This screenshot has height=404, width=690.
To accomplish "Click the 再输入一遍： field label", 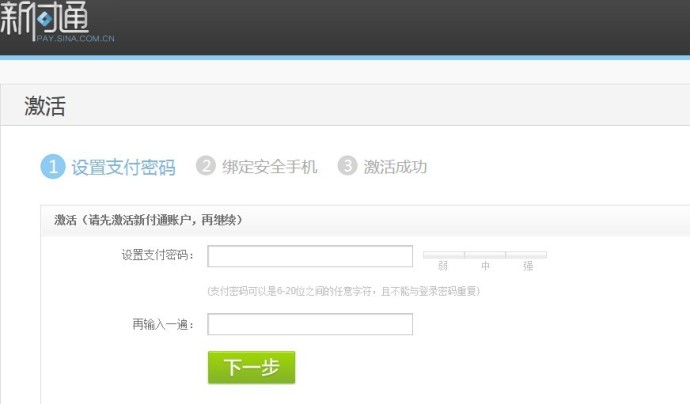I will (x=163, y=324).
